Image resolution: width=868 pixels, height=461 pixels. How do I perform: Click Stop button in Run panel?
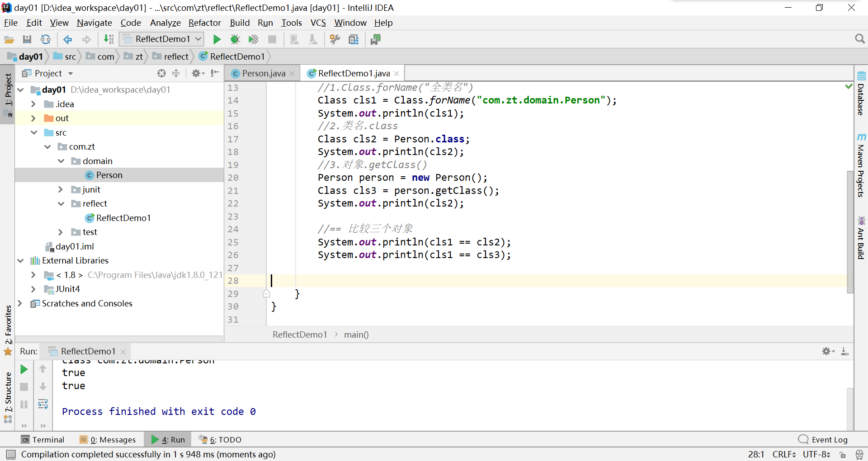click(24, 387)
